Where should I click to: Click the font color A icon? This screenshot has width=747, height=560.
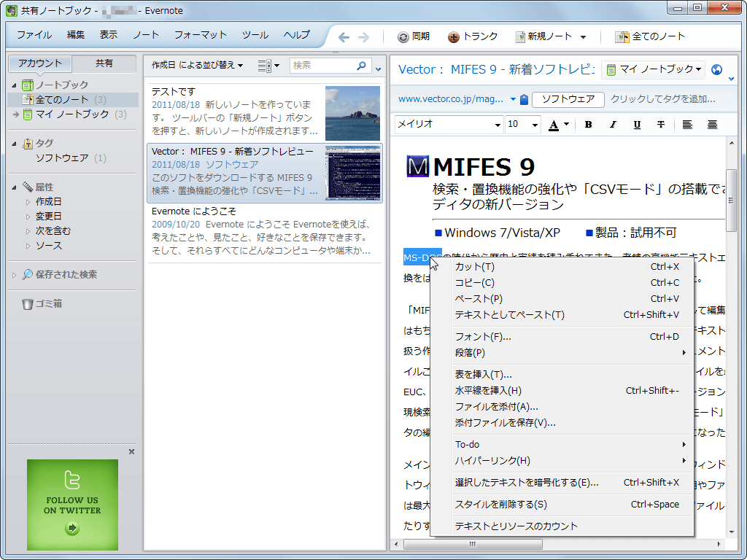[554, 125]
